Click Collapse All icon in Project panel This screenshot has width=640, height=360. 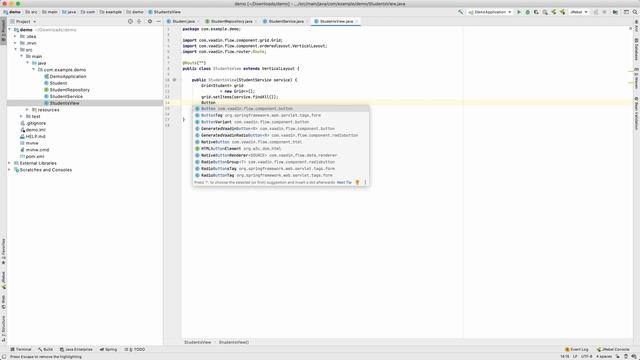[139, 21]
